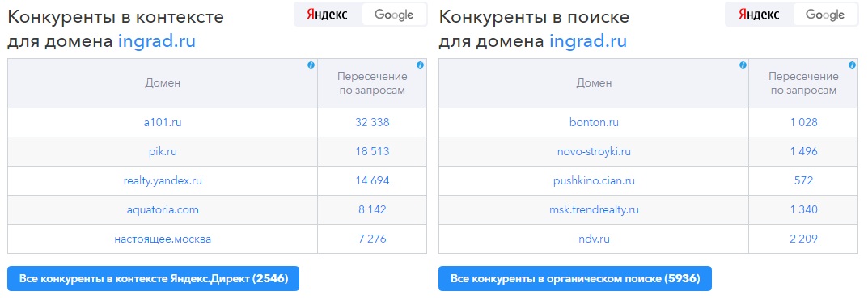Screen dimensions: 868x300
Task: Switch search competitors to Google
Action: [825, 15]
